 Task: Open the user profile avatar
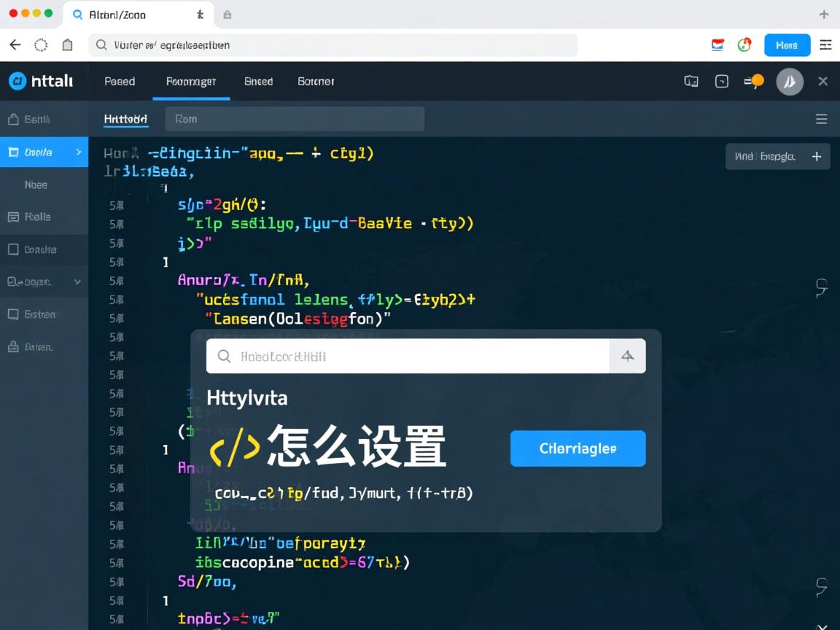click(x=790, y=81)
